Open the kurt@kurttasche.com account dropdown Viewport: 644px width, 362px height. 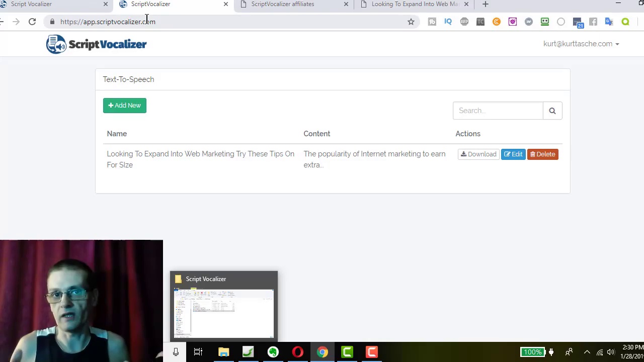click(581, 44)
